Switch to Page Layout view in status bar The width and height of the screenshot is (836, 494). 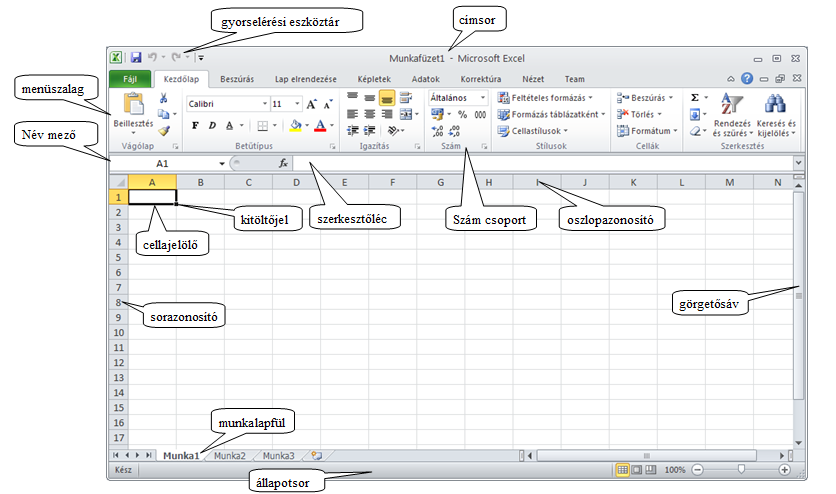637,470
